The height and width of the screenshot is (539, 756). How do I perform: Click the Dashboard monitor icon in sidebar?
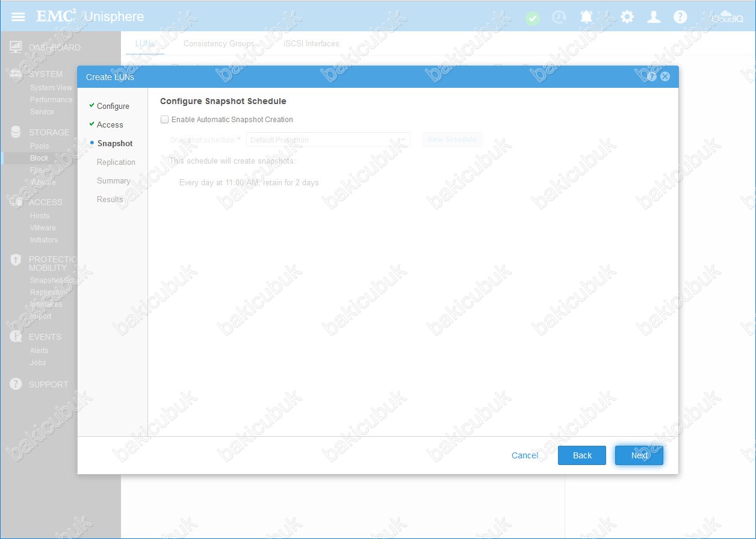(16, 48)
